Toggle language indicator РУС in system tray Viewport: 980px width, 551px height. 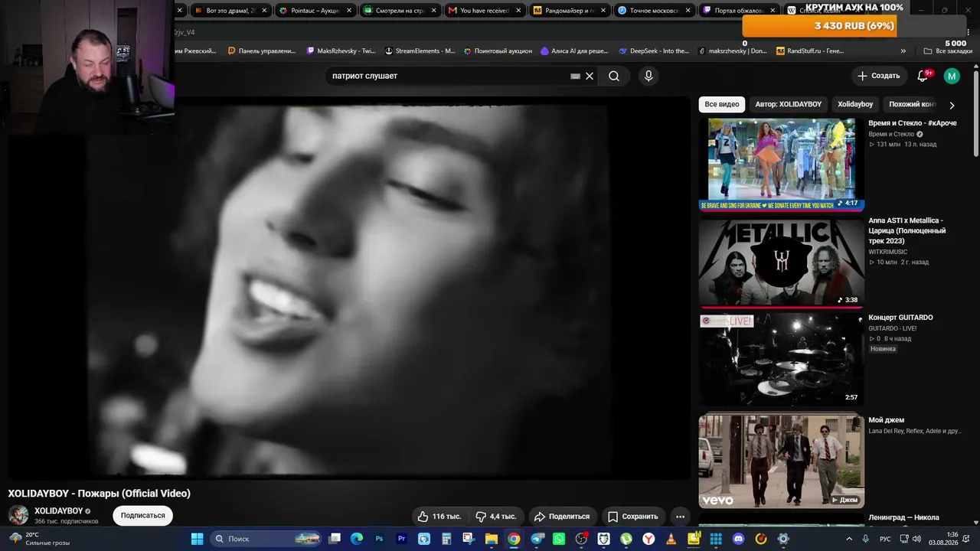(885, 539)
